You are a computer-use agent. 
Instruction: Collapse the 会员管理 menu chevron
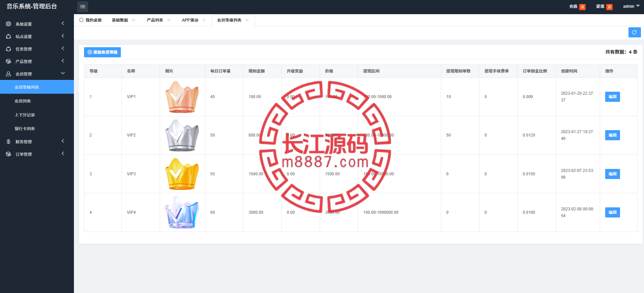(x=63, y=73)
